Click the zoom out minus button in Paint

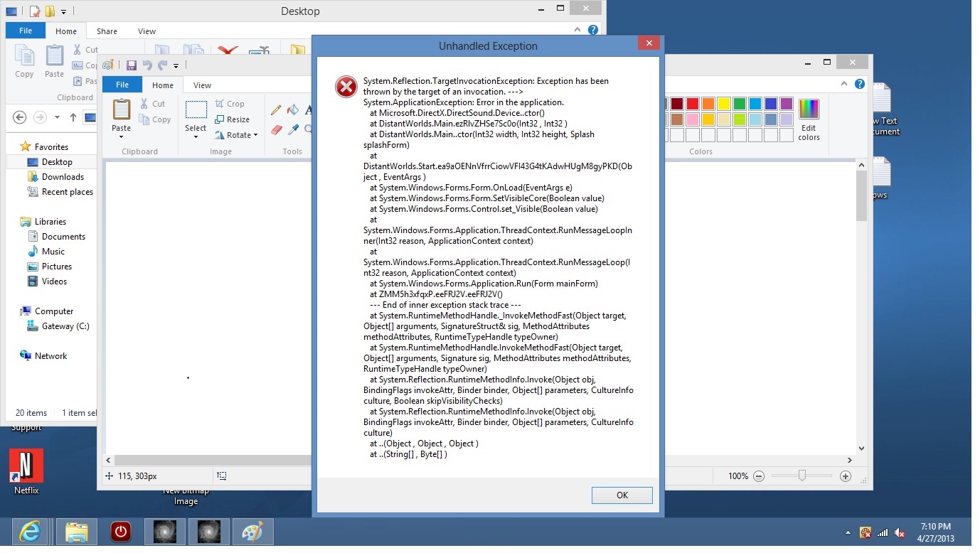759,476
